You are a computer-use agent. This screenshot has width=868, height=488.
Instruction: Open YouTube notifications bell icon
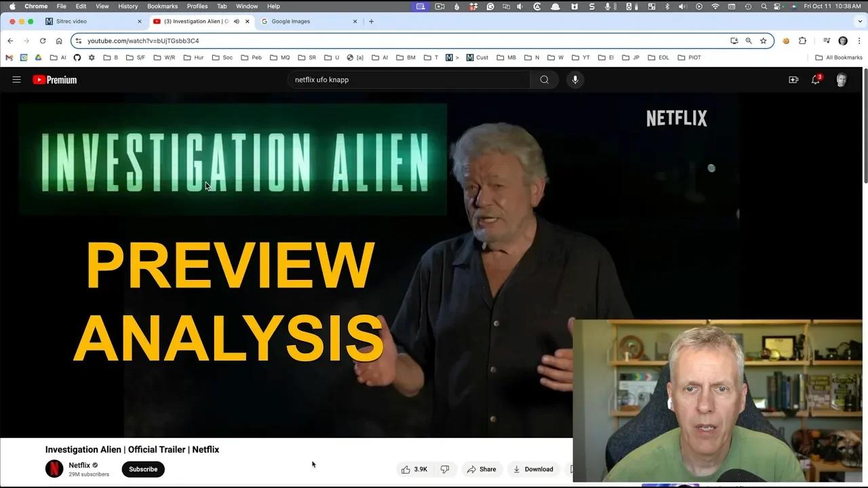pos(815,80)
